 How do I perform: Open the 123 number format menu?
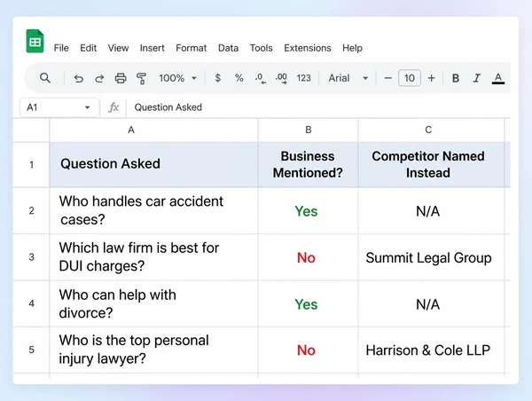point(303,78)
